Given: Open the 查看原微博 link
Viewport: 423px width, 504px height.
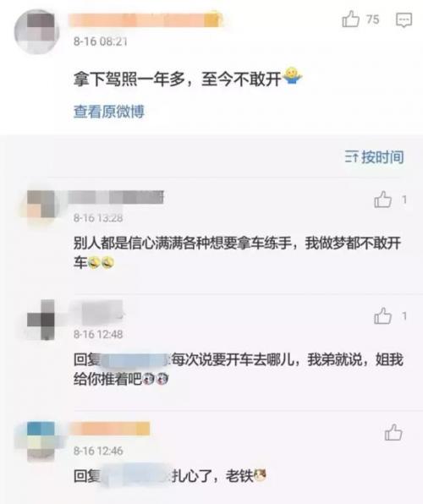Looking at the screenshot, I should [109, 112].
